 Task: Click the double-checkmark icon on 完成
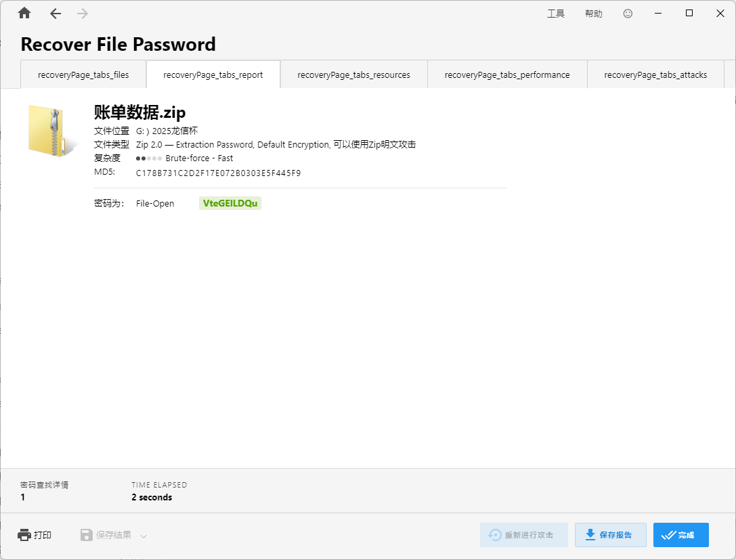(x=668, y=535)
